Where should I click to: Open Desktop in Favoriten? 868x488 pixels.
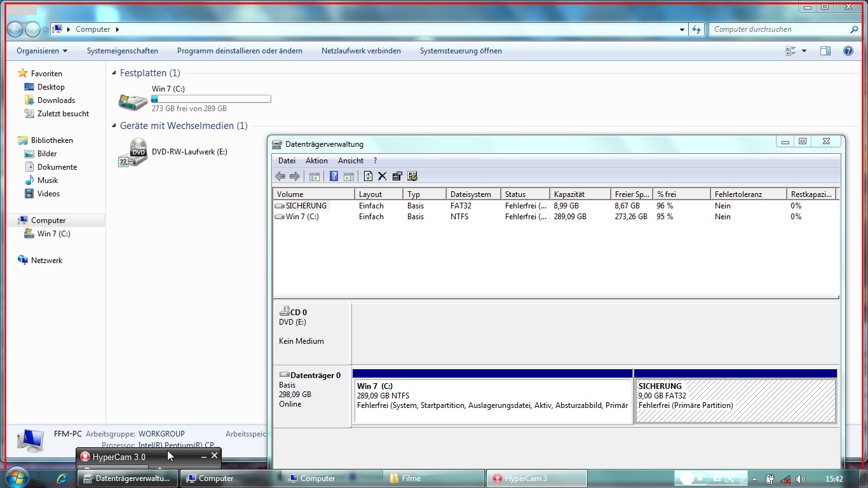[51, 87]
